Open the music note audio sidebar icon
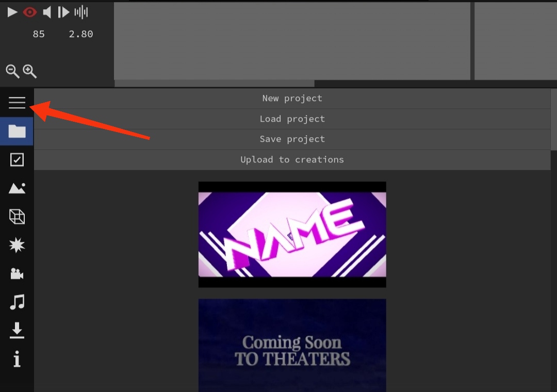The height and width of the screenshot is (392, 557). click(17, 302)
